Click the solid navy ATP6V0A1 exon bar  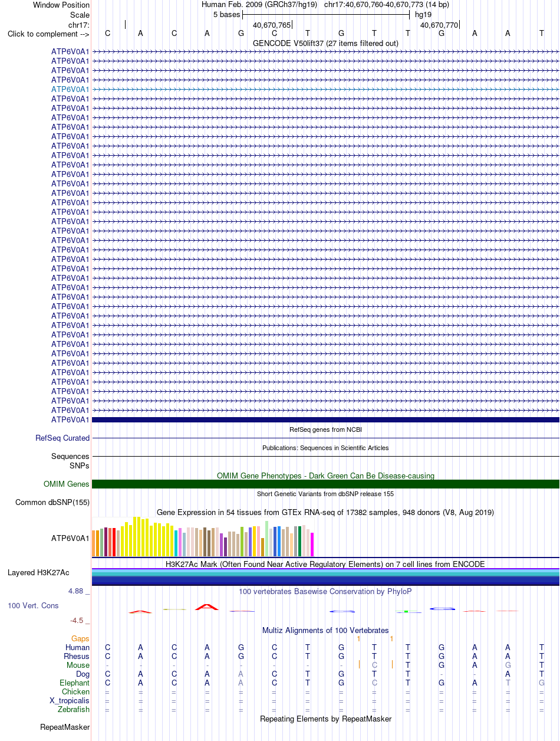point(325,419)
